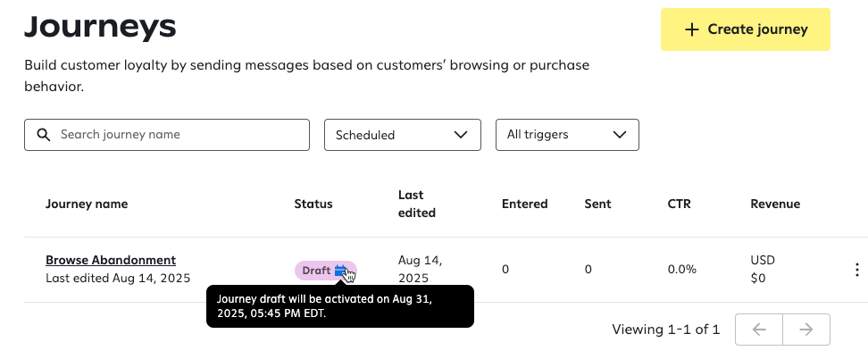Click the scheduled calendar icon beside Draft
868x359 pixels.
pos(340,271)
